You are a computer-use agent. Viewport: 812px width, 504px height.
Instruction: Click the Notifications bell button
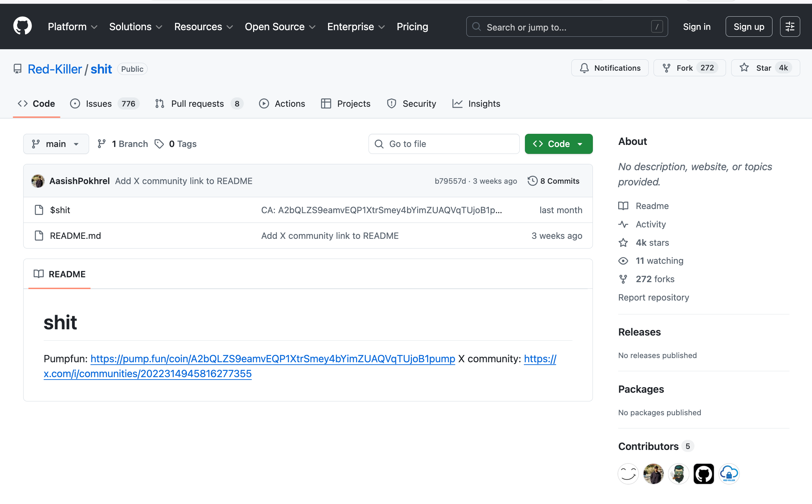[x=610, y=68]
